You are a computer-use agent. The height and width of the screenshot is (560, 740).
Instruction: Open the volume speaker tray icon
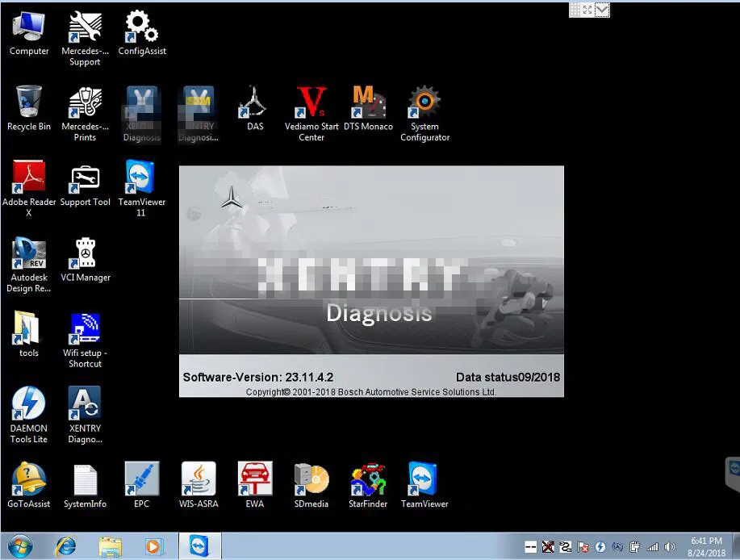tap(669, 547)
